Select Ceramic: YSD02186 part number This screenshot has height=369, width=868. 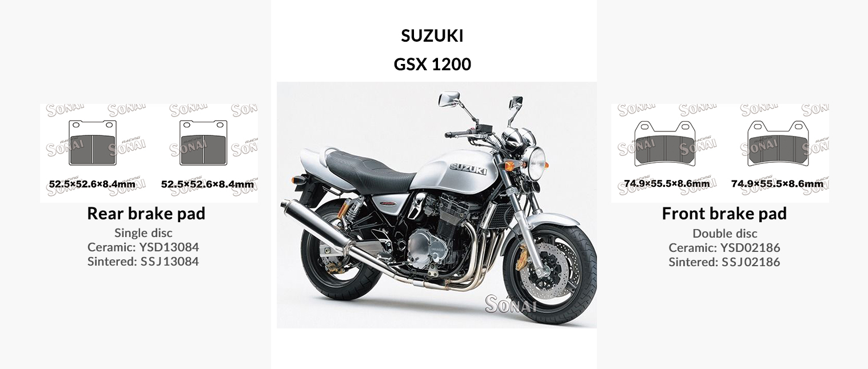[724, 247]
